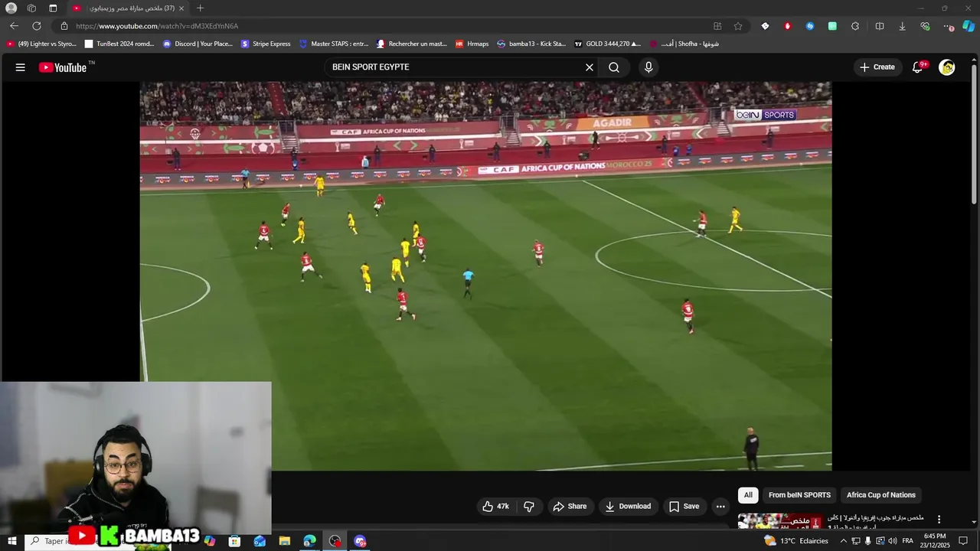Open the red extension icon in toolbar
980x551 pixels.
tap(787, 26)
